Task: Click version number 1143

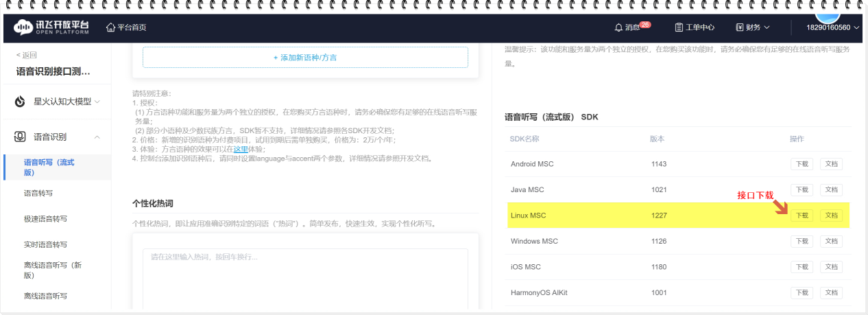Action: (659, 164)
